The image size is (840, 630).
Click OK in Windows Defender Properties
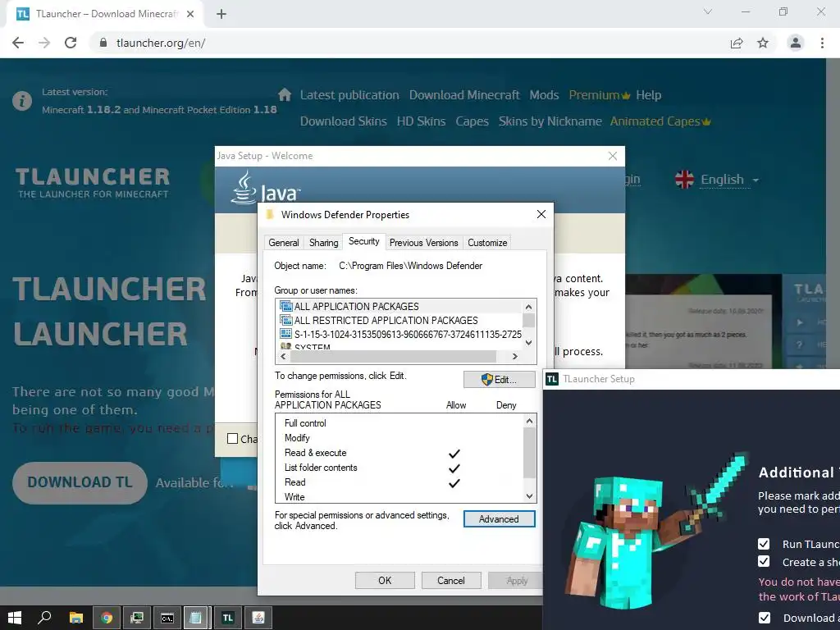coord(385,581)
